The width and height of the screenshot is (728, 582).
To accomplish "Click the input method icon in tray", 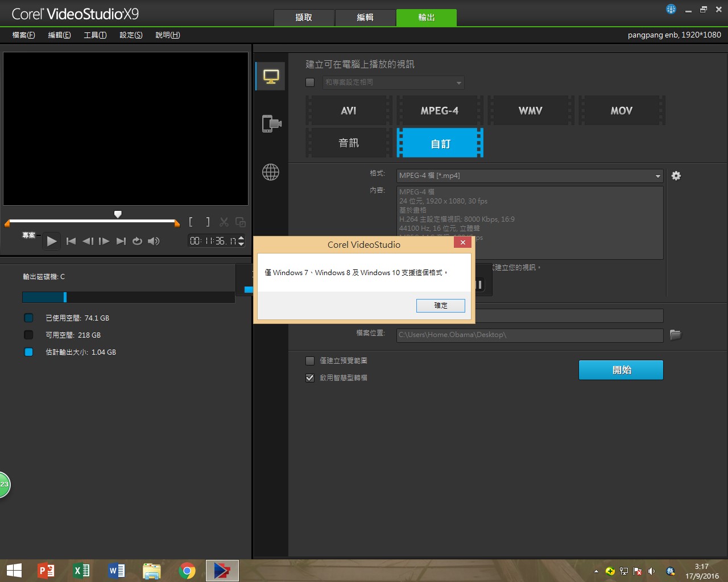I will click(x=671, y=571).
